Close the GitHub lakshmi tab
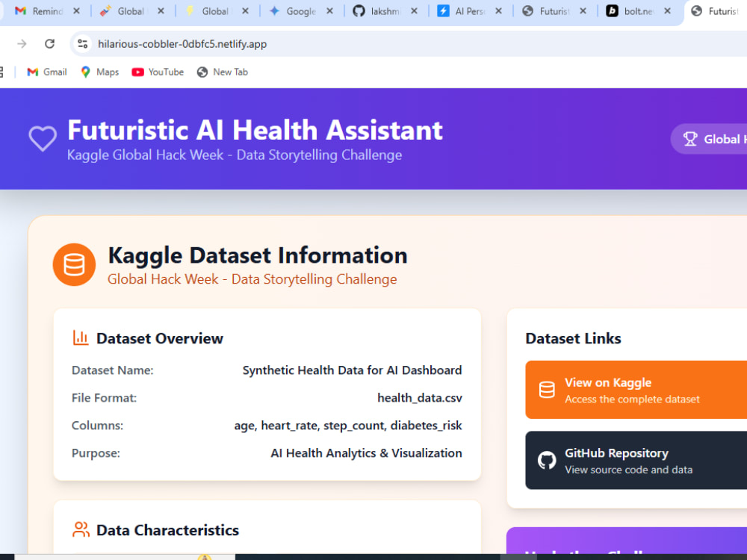The image size is (747, 560). click(x=414, y=11)
